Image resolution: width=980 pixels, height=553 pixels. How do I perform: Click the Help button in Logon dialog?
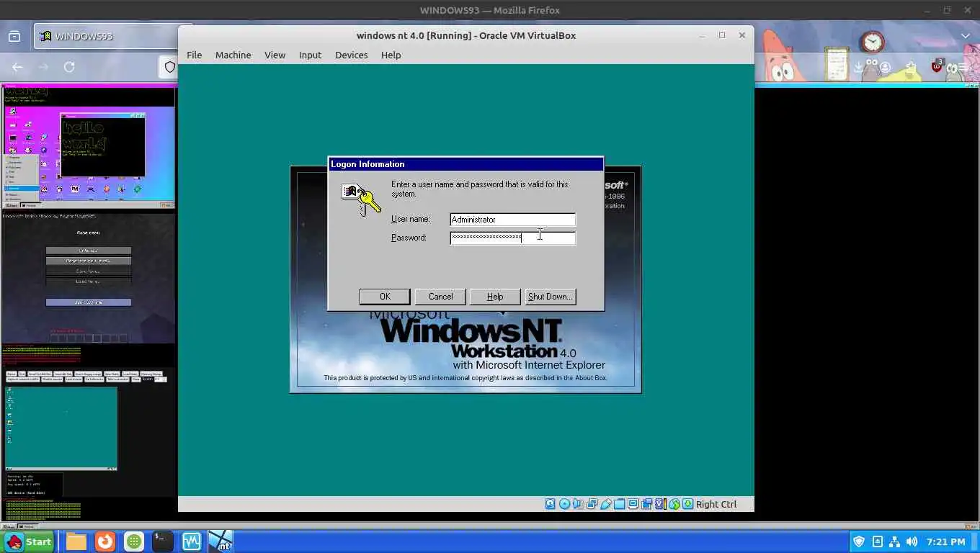point(495,297)
